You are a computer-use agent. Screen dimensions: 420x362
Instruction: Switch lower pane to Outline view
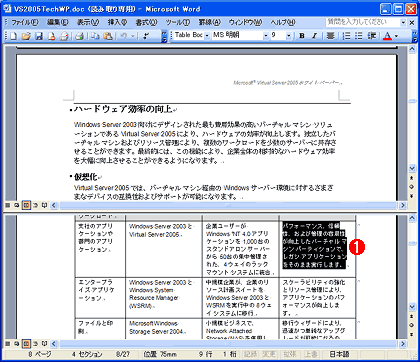click(36, 343)
